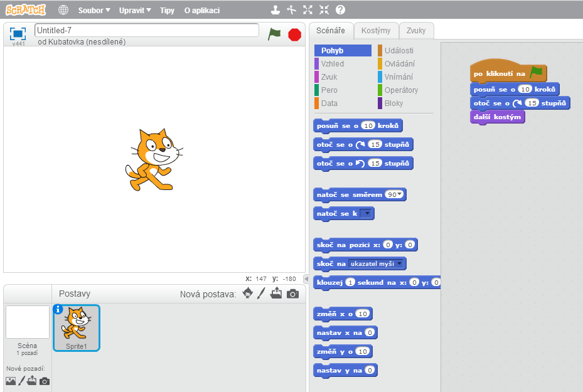Click další kostým block in script
The width and height of the screenshot is (583, 392).
[x=498, y=117]
